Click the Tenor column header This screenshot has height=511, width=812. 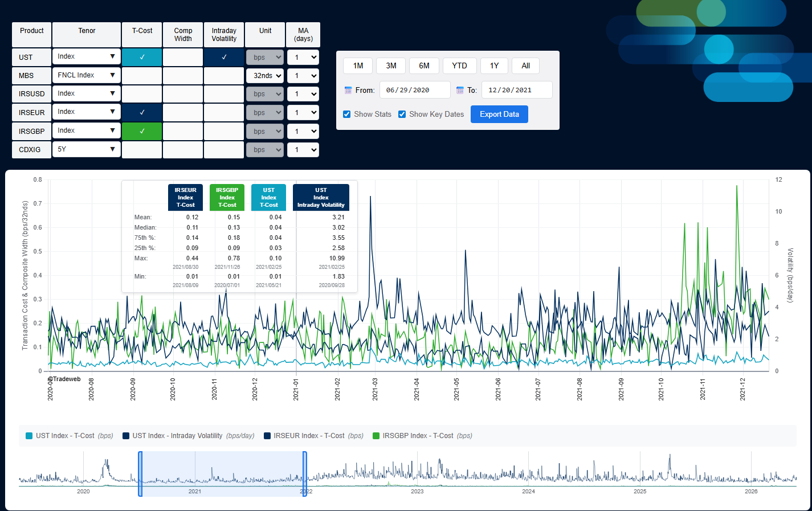point(87,35)
